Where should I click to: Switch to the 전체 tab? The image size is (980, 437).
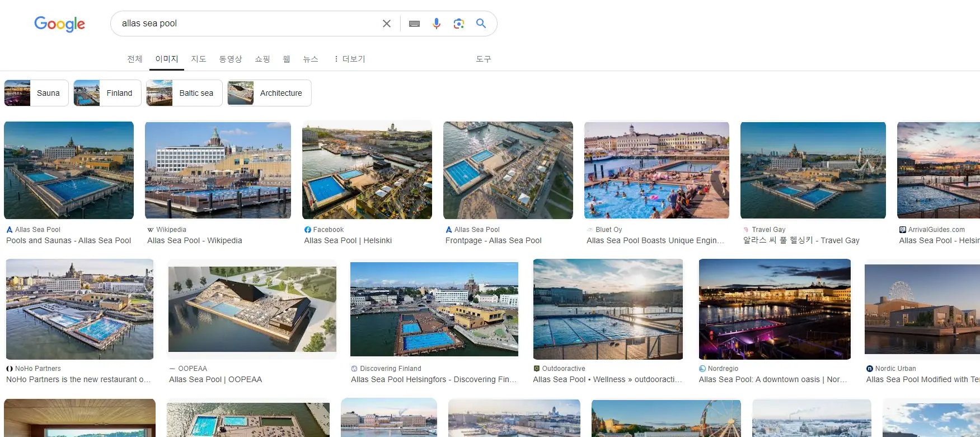(x=135, y=59)
